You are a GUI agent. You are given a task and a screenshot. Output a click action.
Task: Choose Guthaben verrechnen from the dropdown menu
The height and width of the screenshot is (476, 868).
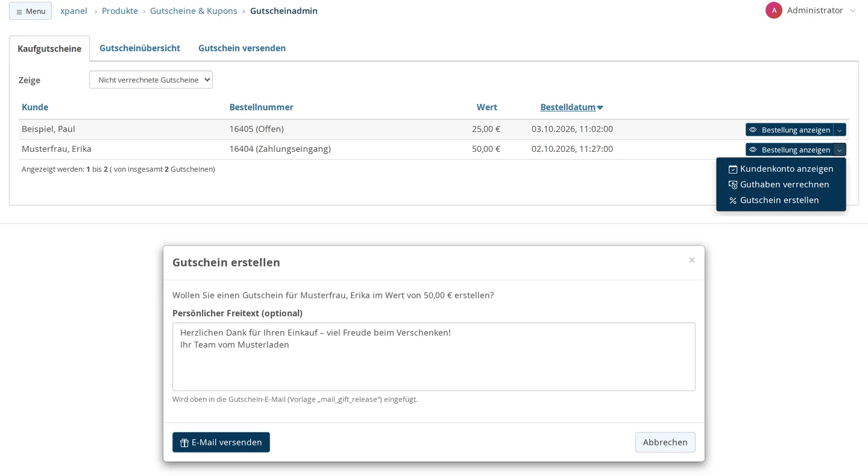781,184
